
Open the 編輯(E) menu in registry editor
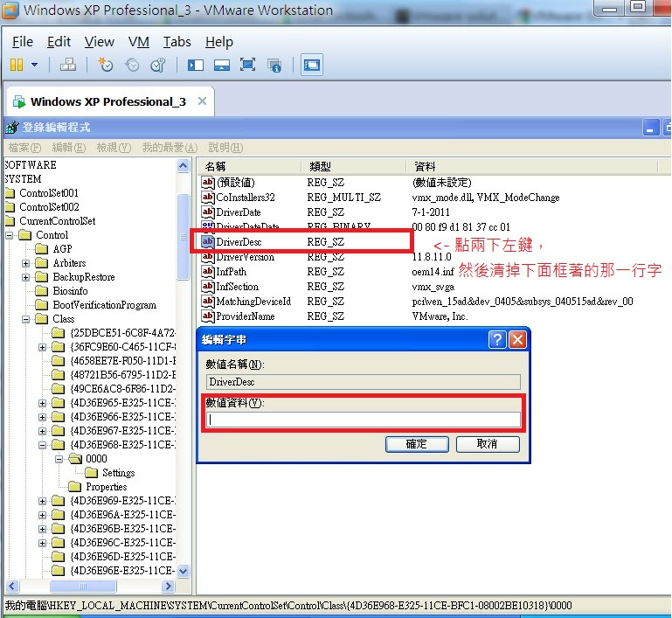click(69, 148)
